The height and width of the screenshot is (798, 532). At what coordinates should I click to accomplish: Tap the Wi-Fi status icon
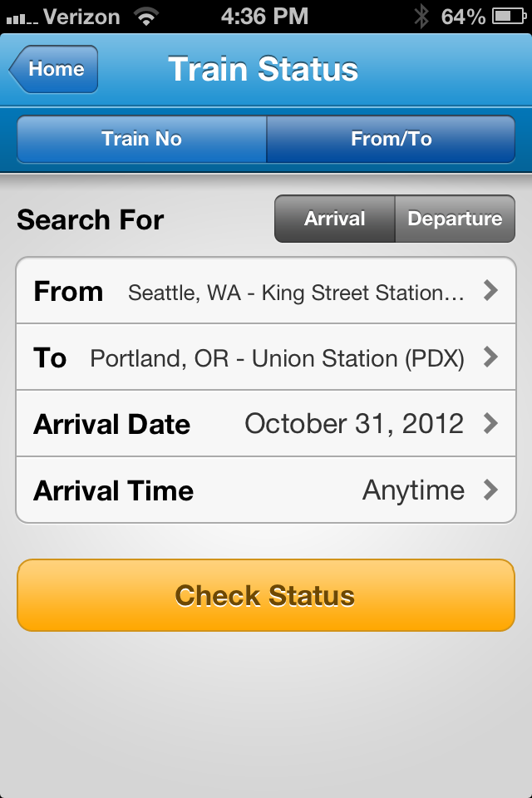coord(147,16)
